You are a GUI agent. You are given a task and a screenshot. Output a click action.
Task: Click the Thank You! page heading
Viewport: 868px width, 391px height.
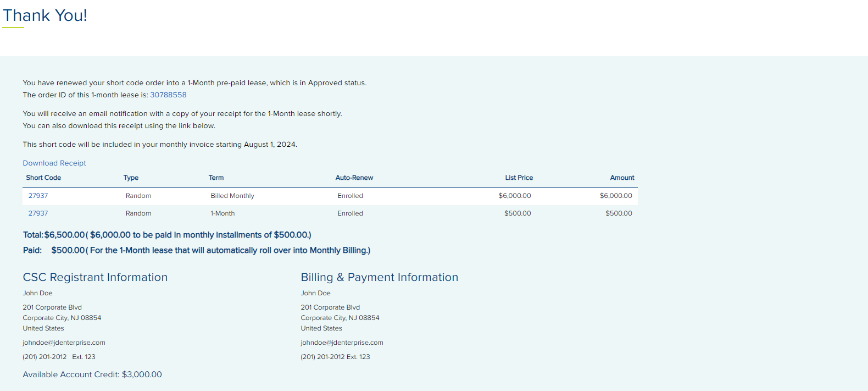(x=45, y=15)
